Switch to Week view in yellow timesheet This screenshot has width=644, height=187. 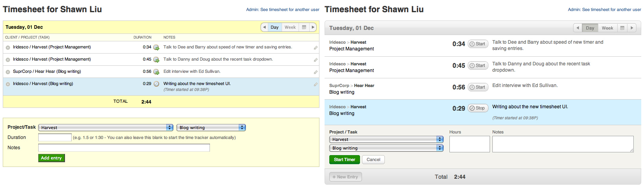click(x=290, y=27)
